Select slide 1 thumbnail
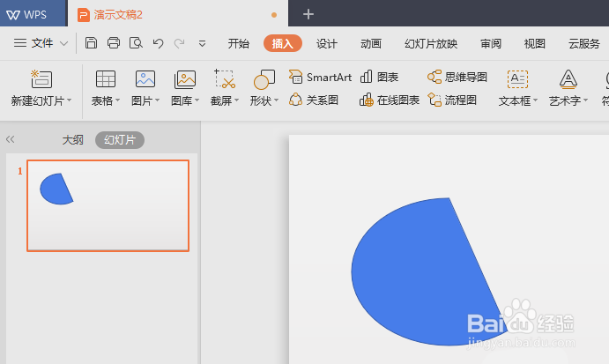Viewport: 609px width, 364px height. coord(108,205)
